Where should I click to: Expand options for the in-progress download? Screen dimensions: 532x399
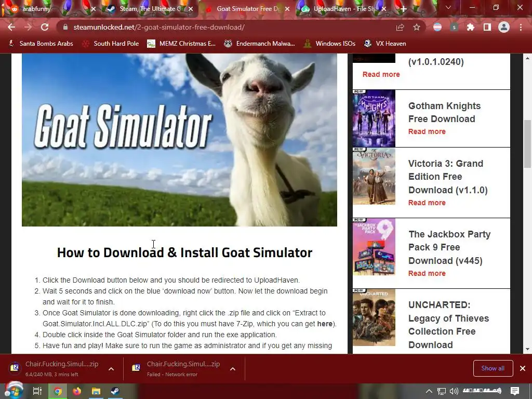tap(111, 369)
